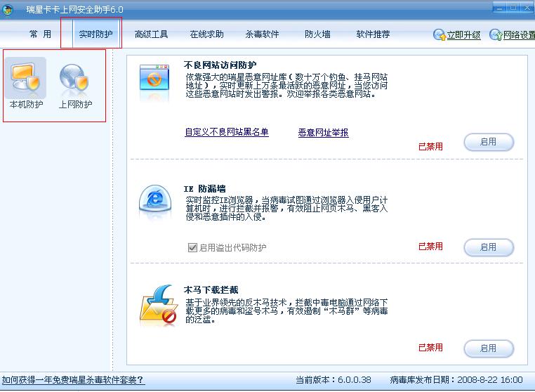Click the 网络设置 globe icon
This screenshot has height=392, width=535.
[x=496, y=35]
